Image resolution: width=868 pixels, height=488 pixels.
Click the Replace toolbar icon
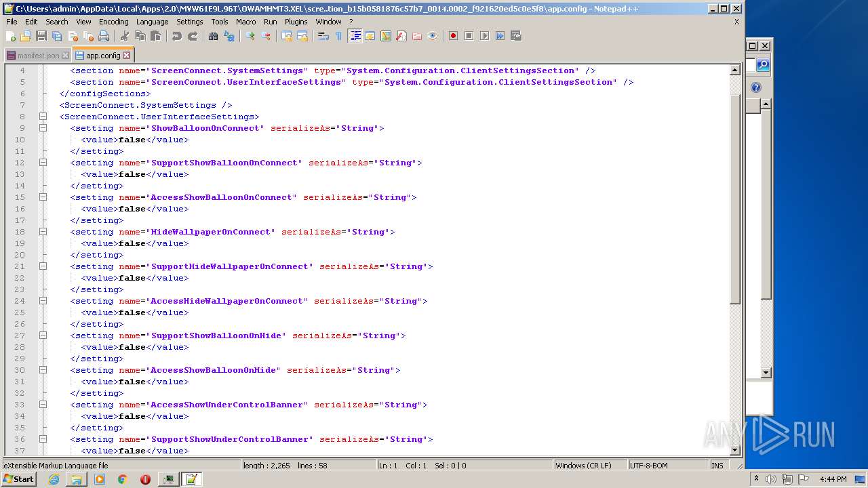229,36
